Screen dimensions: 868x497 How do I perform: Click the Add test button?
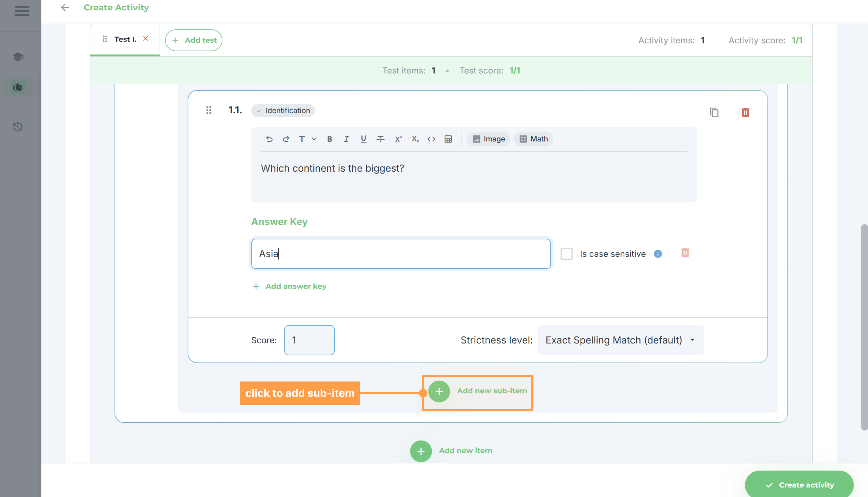tap(194, 40)
